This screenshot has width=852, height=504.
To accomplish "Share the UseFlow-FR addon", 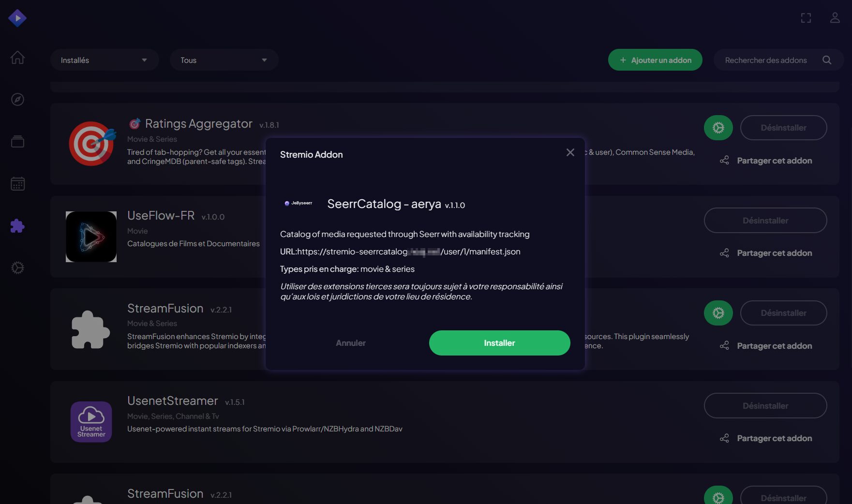I will pyautogui.click(x=766, y=253).
